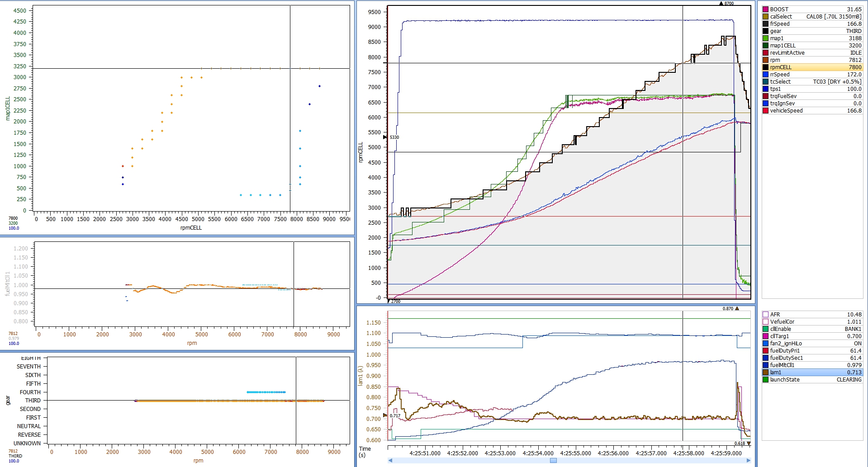Click the 2700 lower range marker triangle

(x=389, y=301)
